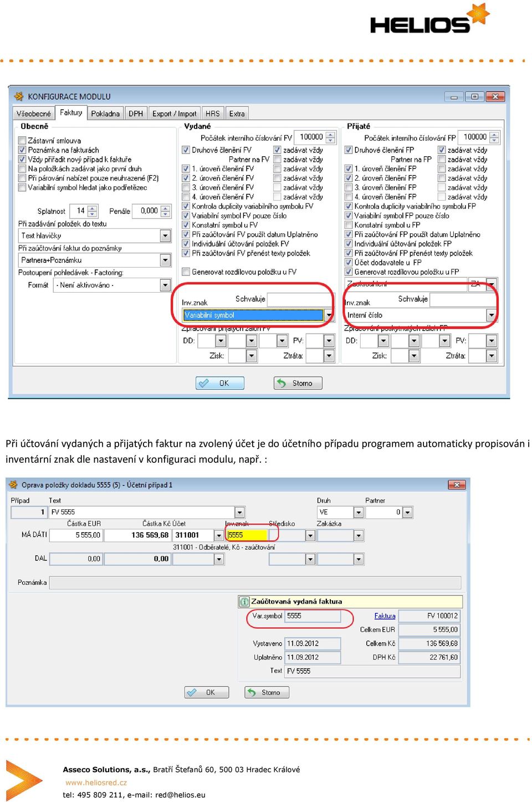
Task: Click the Oprava položky dokladu window icon
Action: [13, 484]
